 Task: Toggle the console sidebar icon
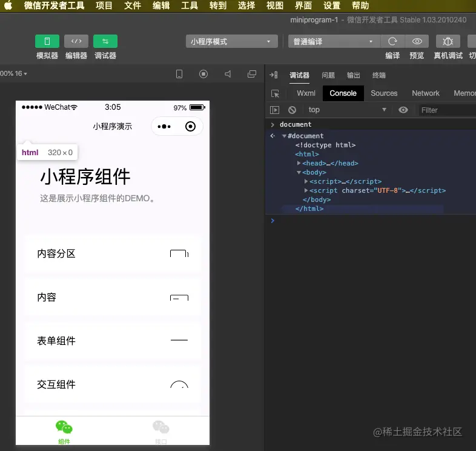[x=274, y=110]
